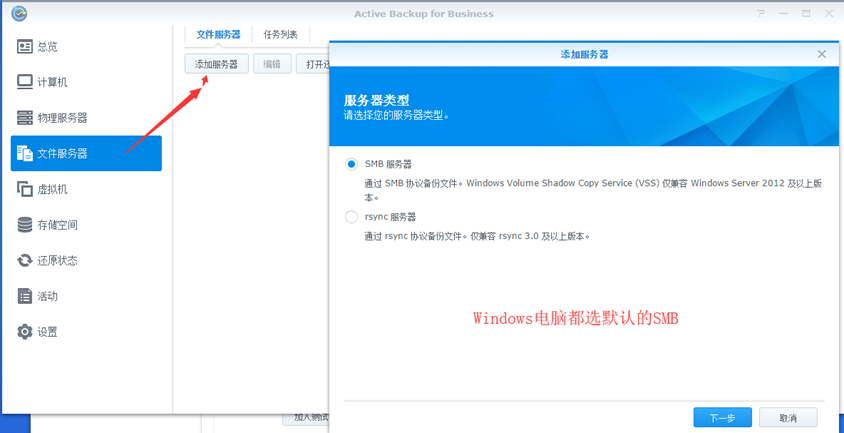Image resolution: width=844 pixels, height=433 pixels.
Task: Click the disabled 编辑 (Edit) button
Action: [x=272, y=64]
